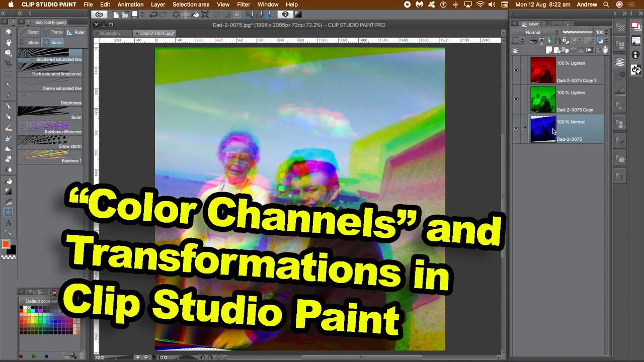Open the Edit menu
The image size is (644, 362).
[105, 5]
